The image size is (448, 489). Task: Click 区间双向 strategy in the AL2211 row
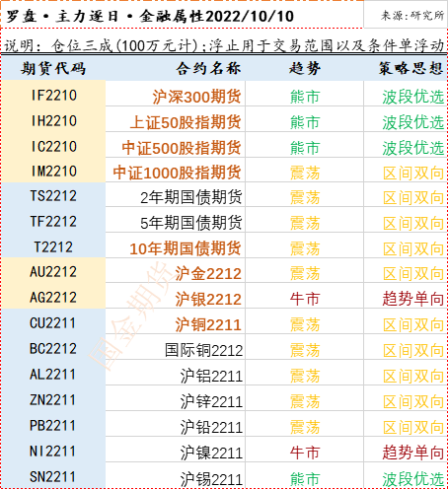pyautogui.click(x=413, y=376)
